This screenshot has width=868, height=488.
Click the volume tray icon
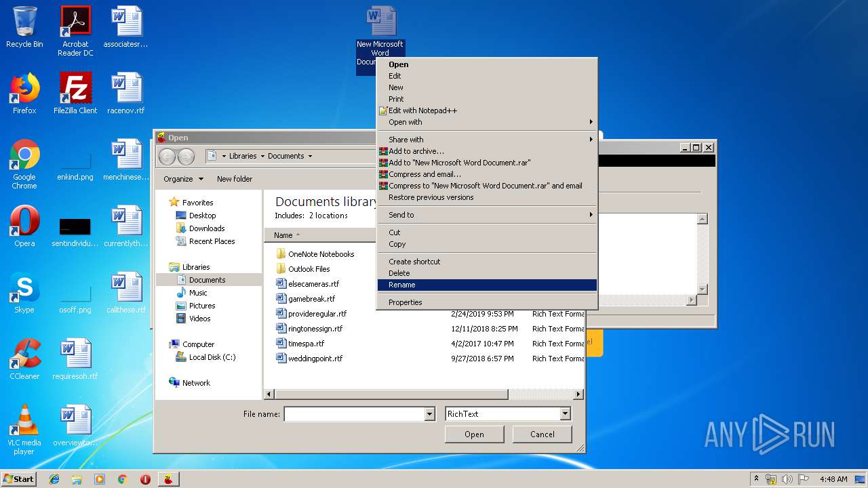coord(787,479)
